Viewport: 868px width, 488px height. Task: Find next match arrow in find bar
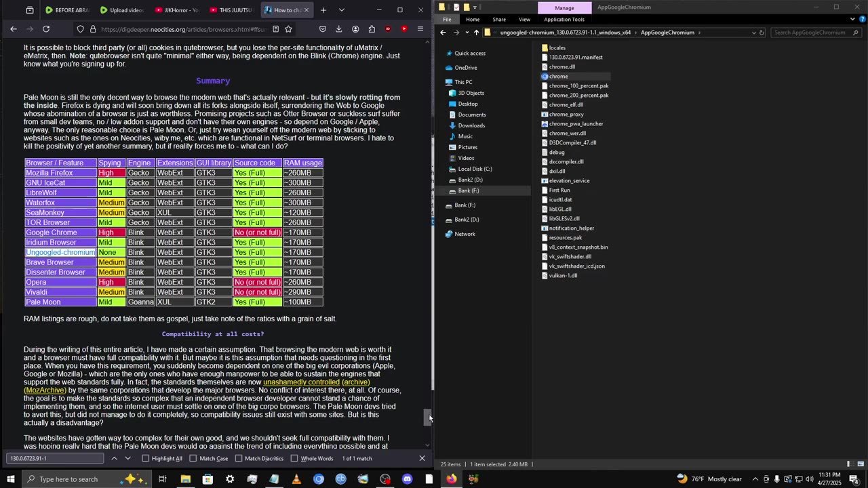127,458
